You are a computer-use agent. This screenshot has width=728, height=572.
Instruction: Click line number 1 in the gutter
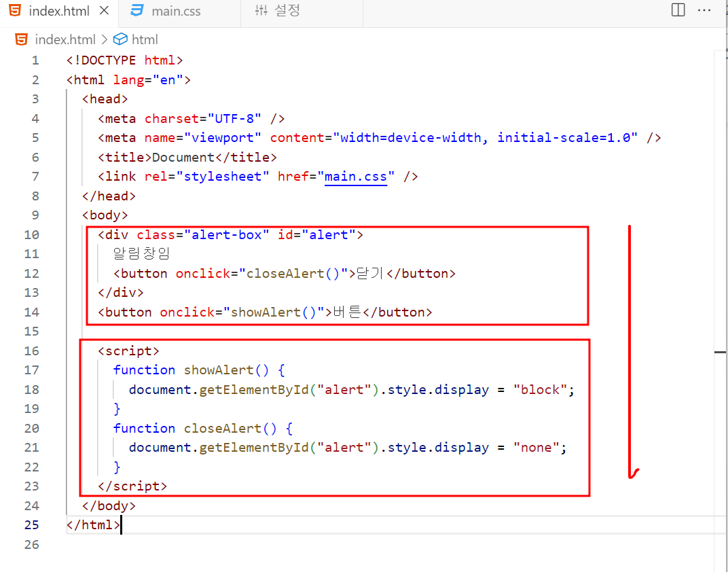[x=36, y=60]
